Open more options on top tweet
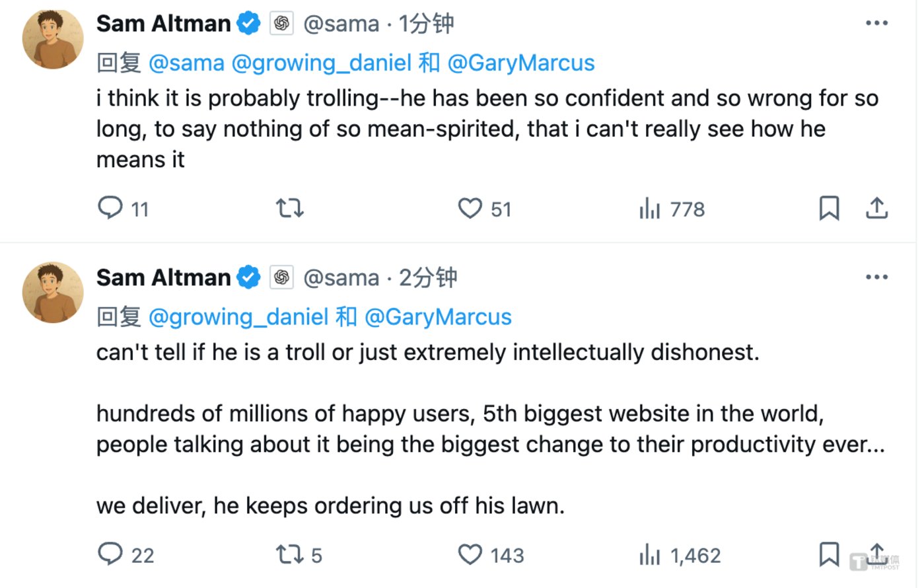 [x=876, y=23]
